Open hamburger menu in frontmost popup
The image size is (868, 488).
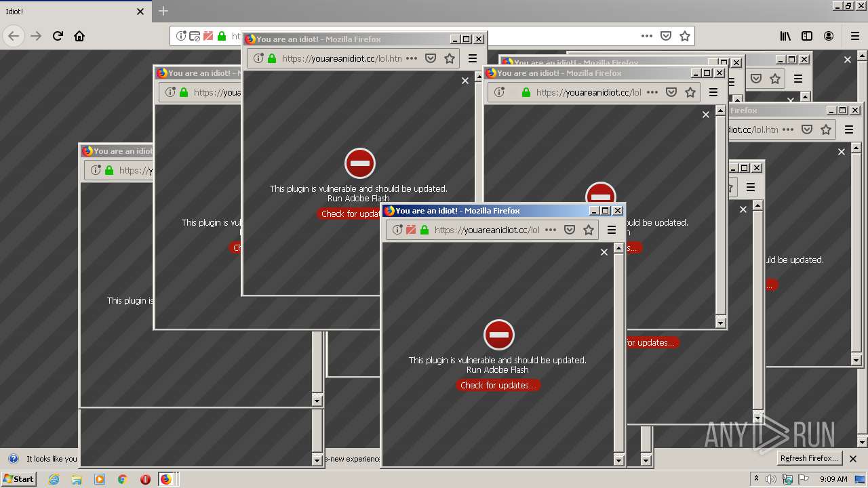point(612,230)
